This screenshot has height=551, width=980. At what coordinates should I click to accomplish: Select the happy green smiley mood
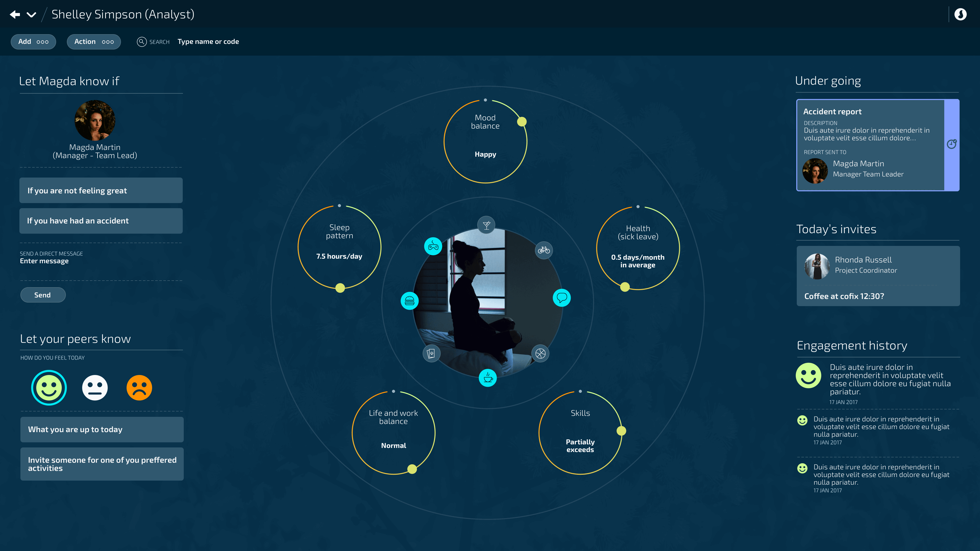click(x=49, y=387)
